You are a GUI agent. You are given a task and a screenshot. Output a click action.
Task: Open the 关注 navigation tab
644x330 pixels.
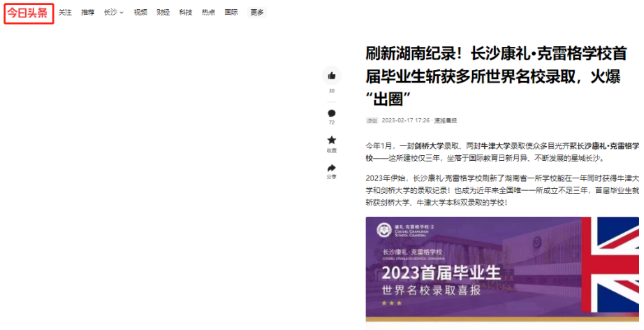pyautogui.click(x=65, y=13)
